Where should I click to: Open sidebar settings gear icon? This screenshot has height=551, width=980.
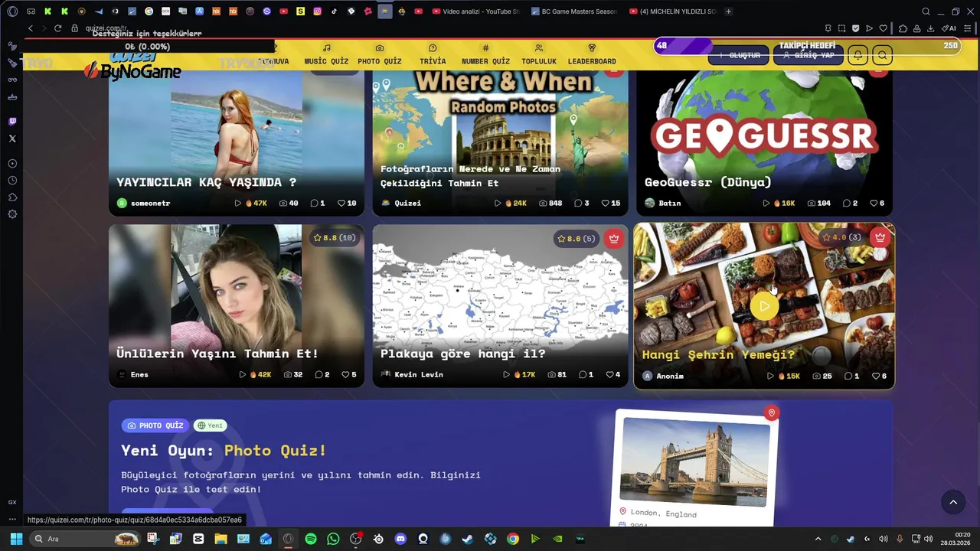(x=12, y=214)
